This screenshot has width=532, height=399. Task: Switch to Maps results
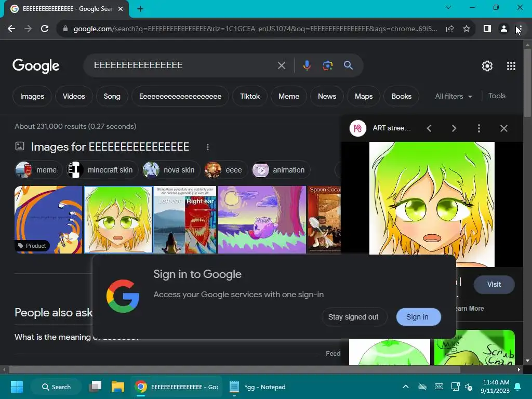[364, 96]
